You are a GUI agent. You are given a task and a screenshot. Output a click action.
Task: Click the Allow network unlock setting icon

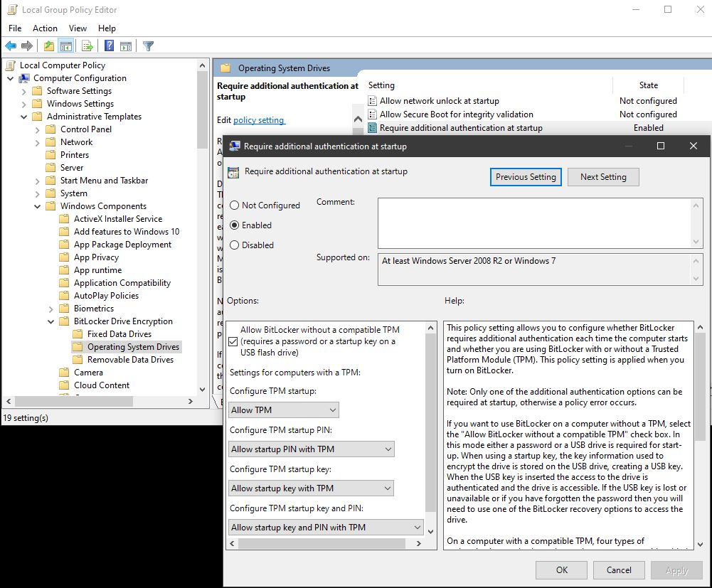click(372, 101)
